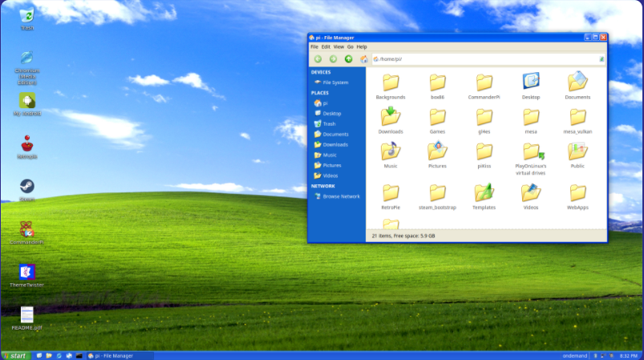Image resolution: width=644 pixels, height=360 pixels.
Task: Select Downloads in the Places sidebar
Action: (335, 144)
